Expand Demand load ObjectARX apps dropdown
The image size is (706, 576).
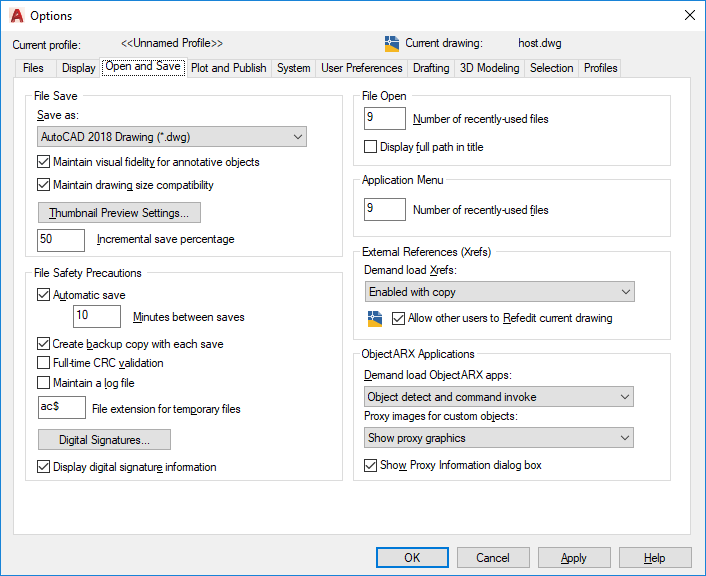[500, 397]
